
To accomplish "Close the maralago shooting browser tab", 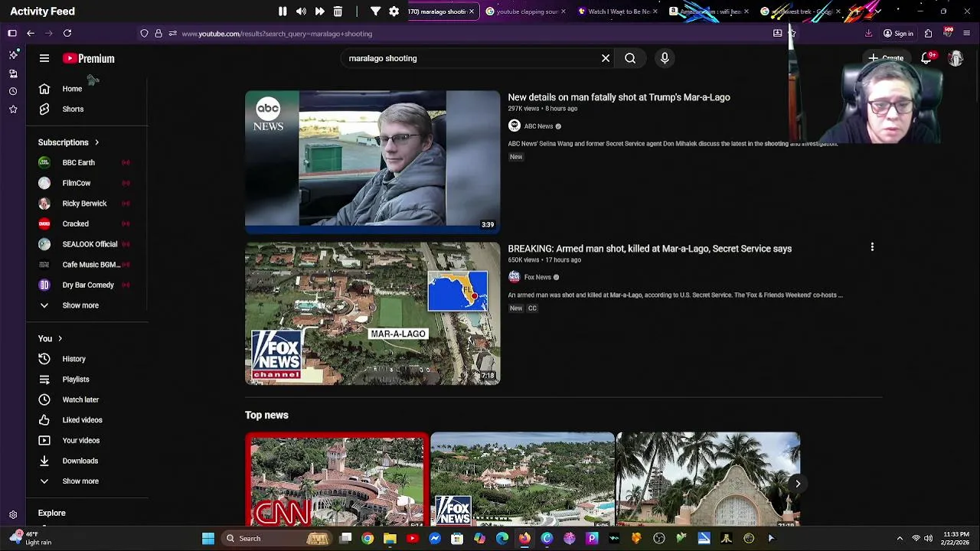I will tap(472, 11).
